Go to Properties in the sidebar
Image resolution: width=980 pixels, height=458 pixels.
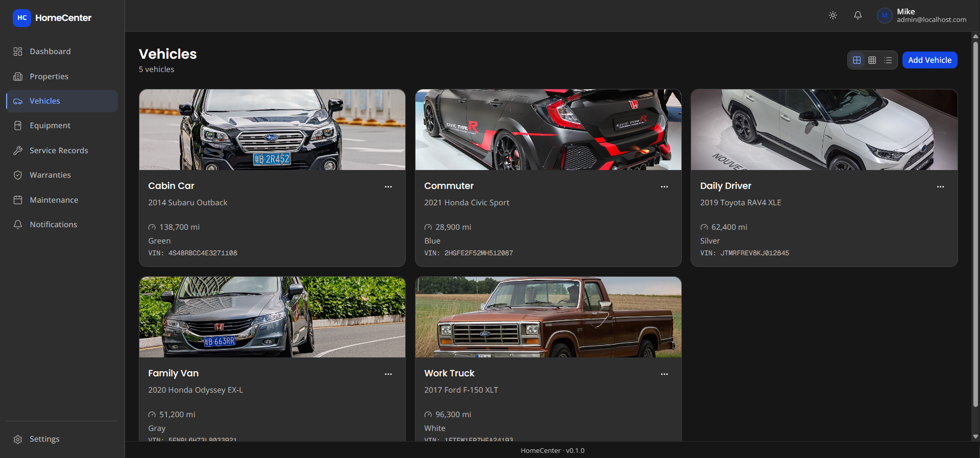62,77
